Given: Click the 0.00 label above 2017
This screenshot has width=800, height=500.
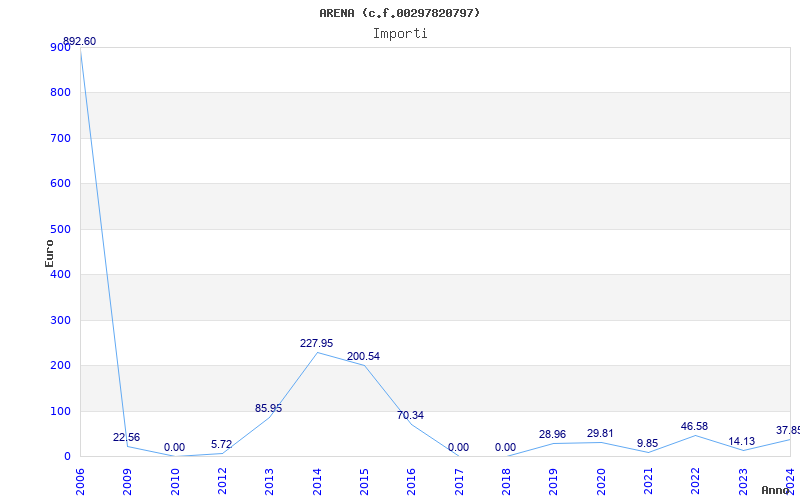Looking at the screenshot, I should click(458, 447).
